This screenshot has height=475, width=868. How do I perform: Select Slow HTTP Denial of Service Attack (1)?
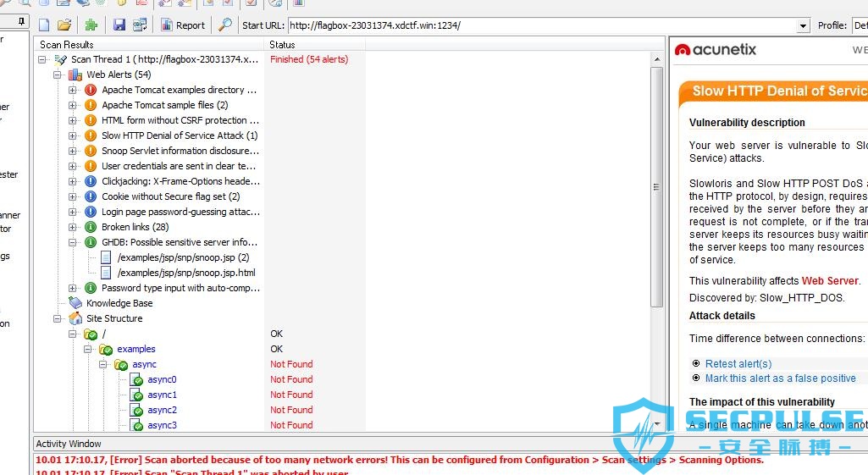180,135
